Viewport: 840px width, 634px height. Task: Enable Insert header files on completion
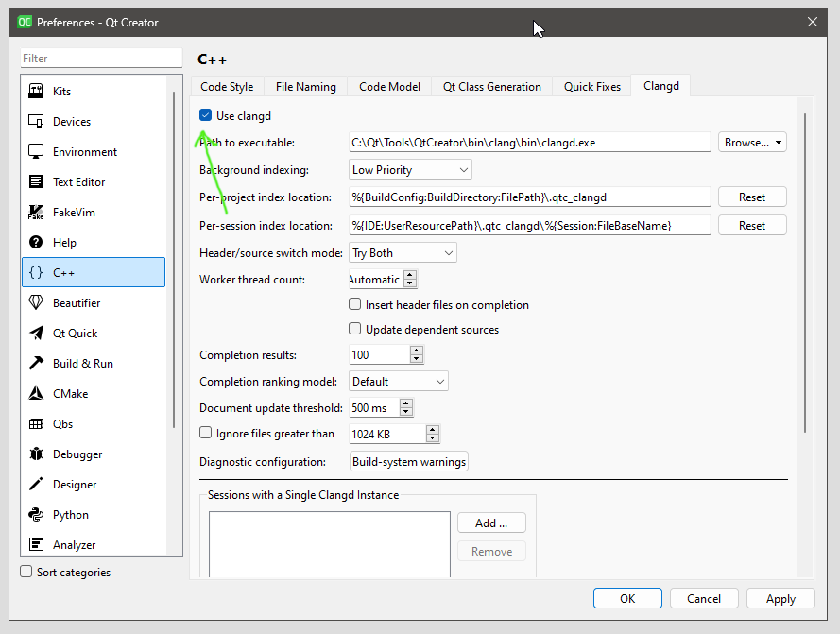click(x=355, y=304)
